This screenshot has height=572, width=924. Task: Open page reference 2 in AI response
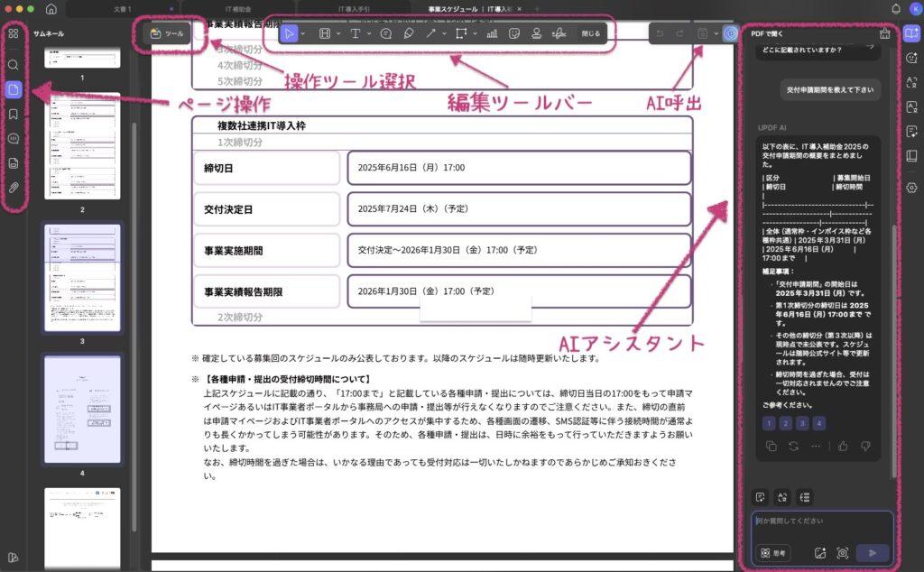coord(786,423)
